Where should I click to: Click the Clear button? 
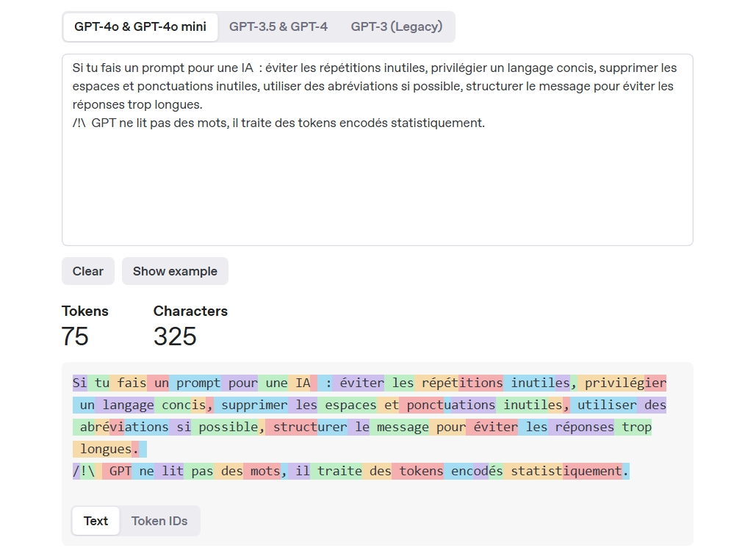pos(87,271)
